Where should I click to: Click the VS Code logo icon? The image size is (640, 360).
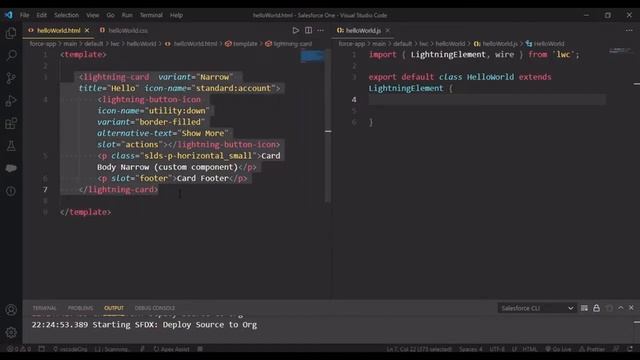point(9,15)
